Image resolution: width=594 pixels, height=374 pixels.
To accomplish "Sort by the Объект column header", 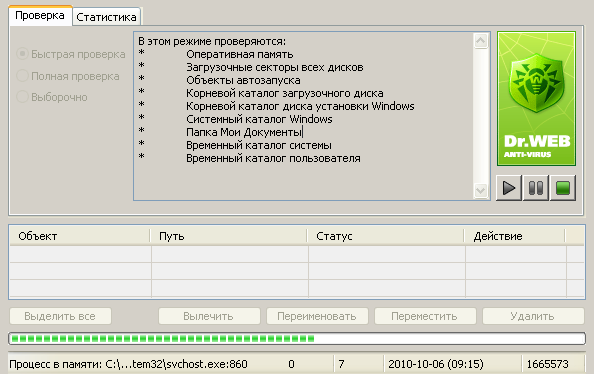I will 80,236.
